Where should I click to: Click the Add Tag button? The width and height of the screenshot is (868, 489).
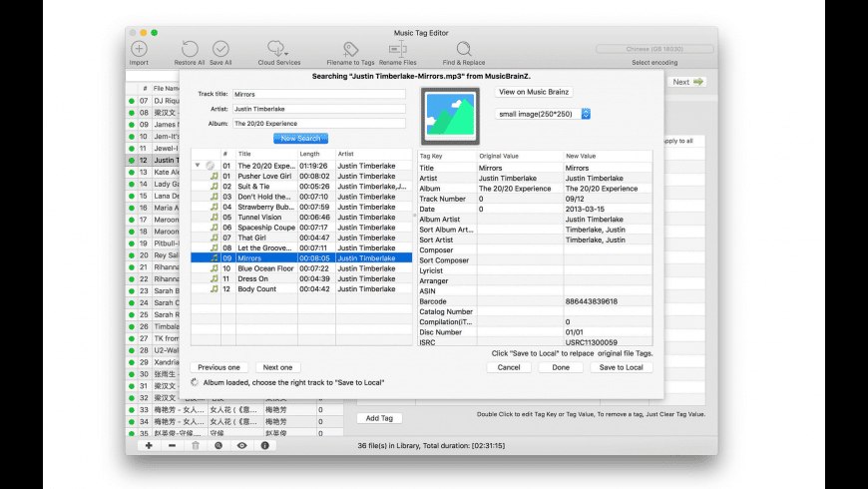(379, 418)
